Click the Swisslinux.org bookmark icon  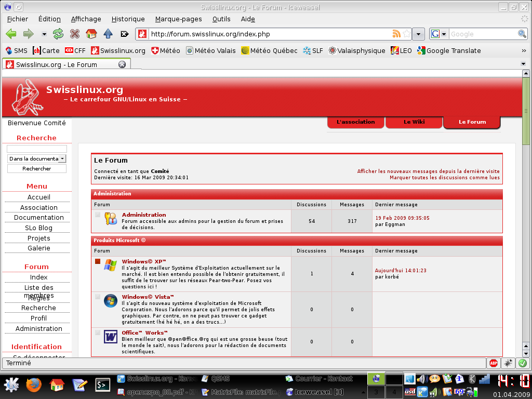click(x=94, y=50)
